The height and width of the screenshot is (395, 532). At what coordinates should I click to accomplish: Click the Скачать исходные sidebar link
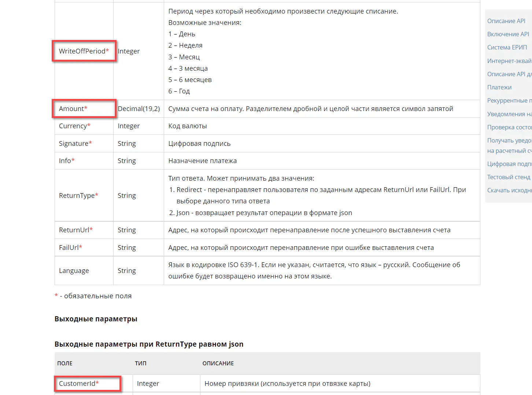[x=509, y=190]
